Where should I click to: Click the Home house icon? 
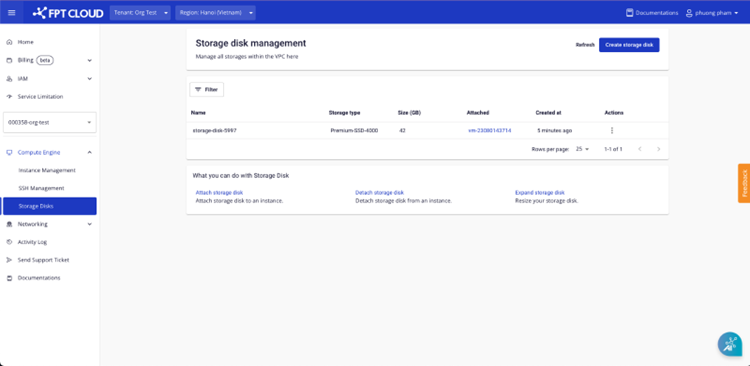click(9, 42)
